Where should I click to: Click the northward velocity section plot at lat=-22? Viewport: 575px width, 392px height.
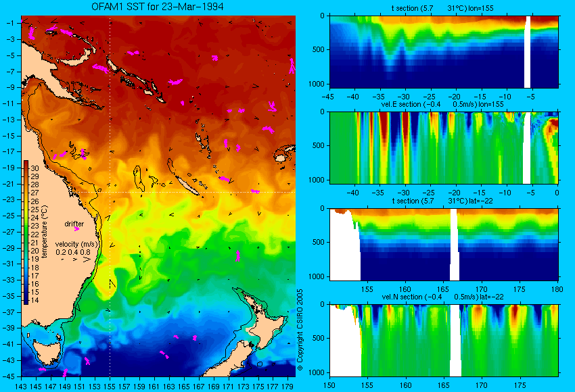(x=444, y=341)
